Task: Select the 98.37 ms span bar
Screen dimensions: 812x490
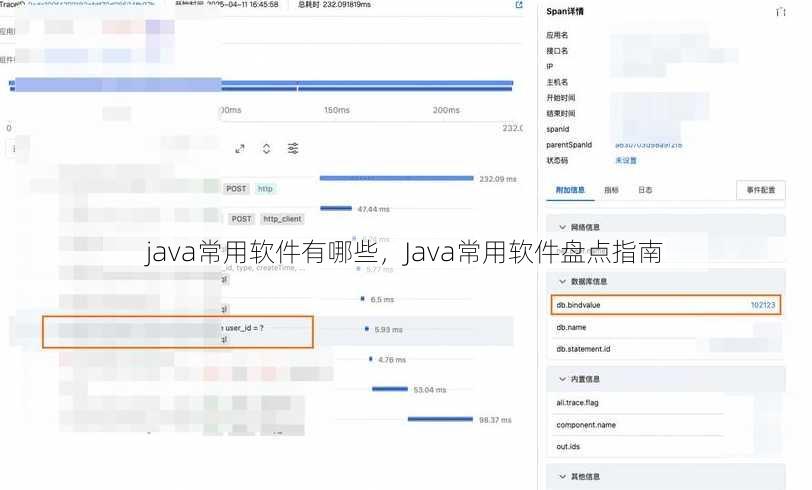Action: coord(440,419)
